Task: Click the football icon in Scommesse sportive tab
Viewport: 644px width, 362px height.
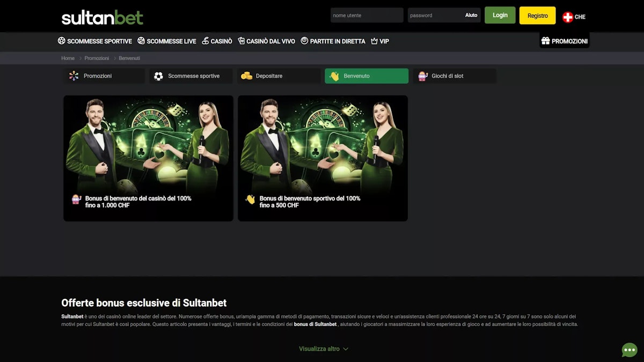Action: click(x=158, y=76)
